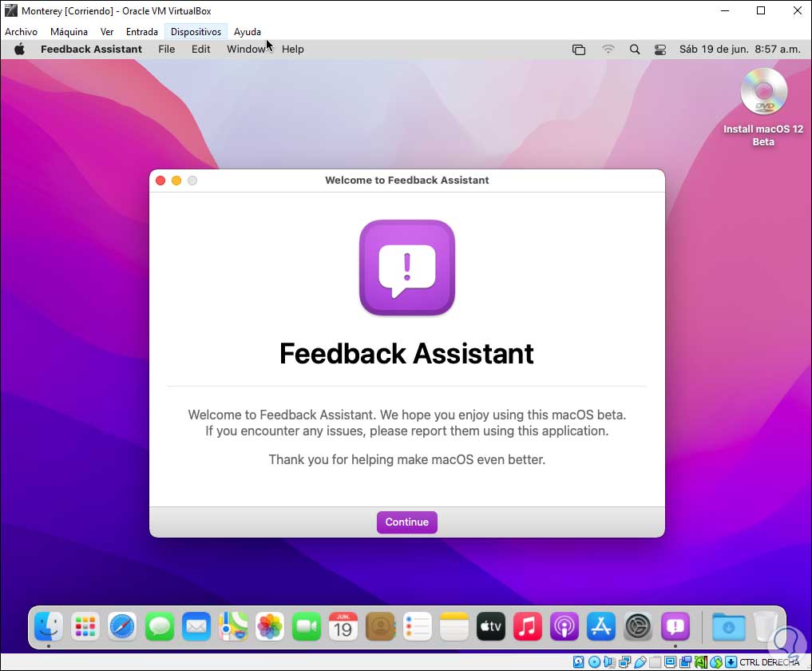Screen dimensions: 812x671
Task: Open Photos app in the Dock
Action: tap(270, 626)
